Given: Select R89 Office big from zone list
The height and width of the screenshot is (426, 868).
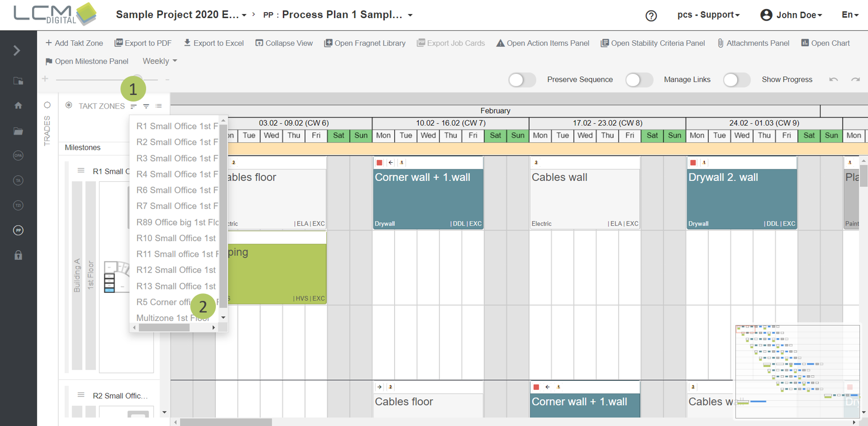Looking at the screenshot, I should tap(177, 222).
